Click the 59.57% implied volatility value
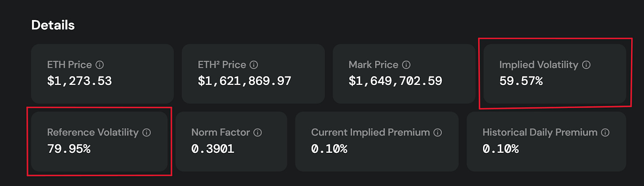Image resolution: width=644 pixels, height=186 pixels. click(x=521, y=81)
